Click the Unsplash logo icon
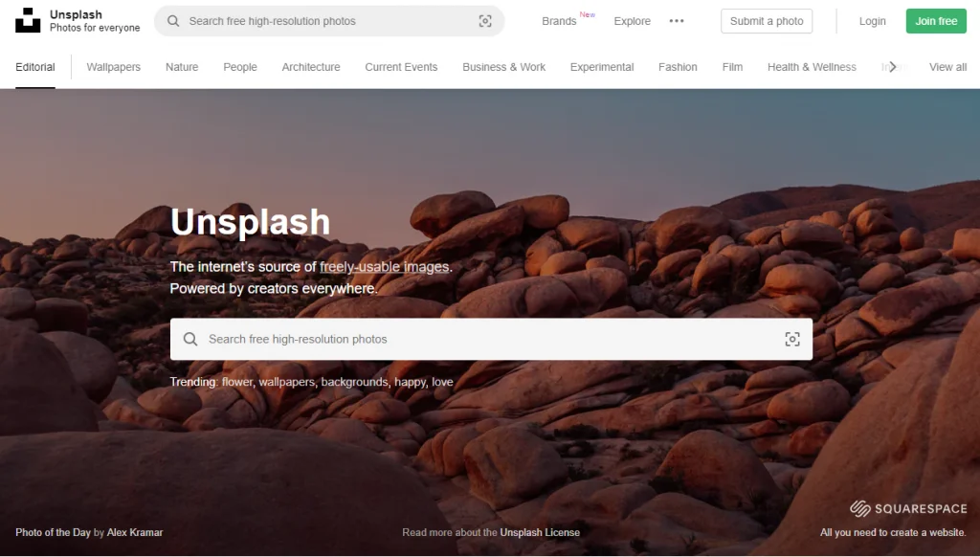 tap(28, 21)
